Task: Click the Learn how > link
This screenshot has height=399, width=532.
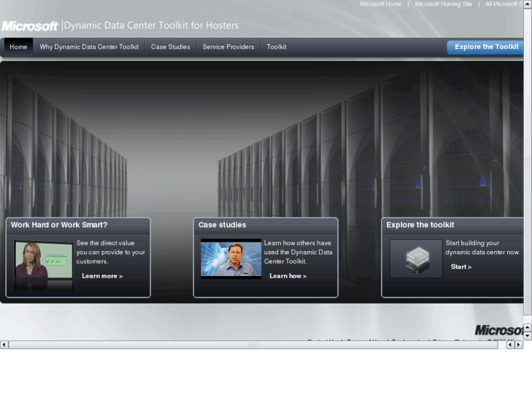Action: pos(288,276)
